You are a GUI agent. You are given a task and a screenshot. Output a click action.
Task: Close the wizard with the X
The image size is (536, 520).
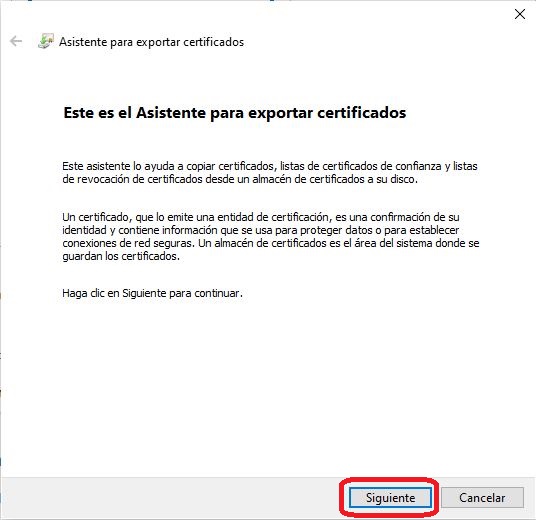click(520, 14)
